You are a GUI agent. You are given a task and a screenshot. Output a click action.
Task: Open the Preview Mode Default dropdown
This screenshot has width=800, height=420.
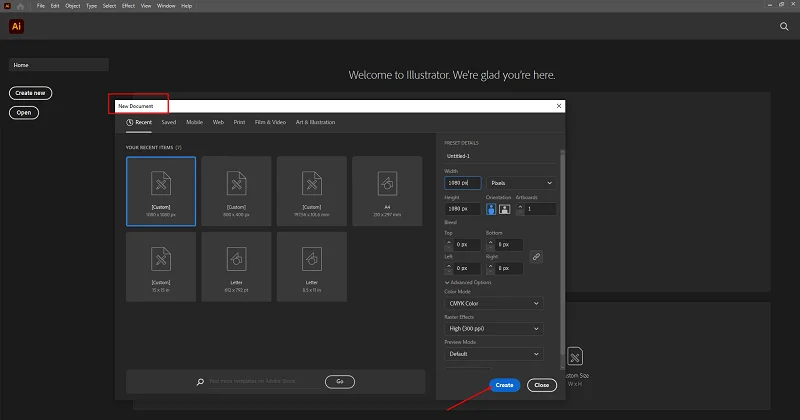pyautogui.click(x=493, y=354)
